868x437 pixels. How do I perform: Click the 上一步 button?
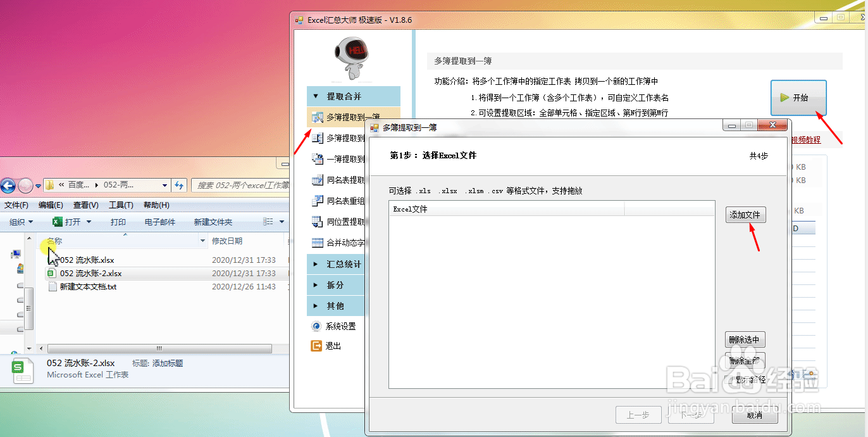pyautogui.click(x=638, y=415)
